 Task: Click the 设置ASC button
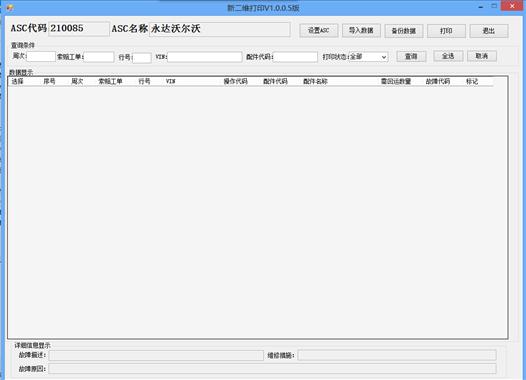coord(319,31)
